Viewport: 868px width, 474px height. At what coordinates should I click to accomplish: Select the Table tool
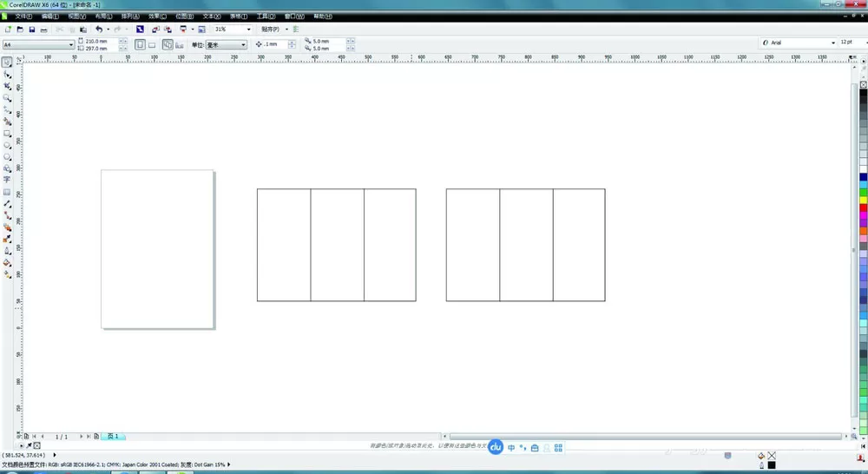coord(7,192)
